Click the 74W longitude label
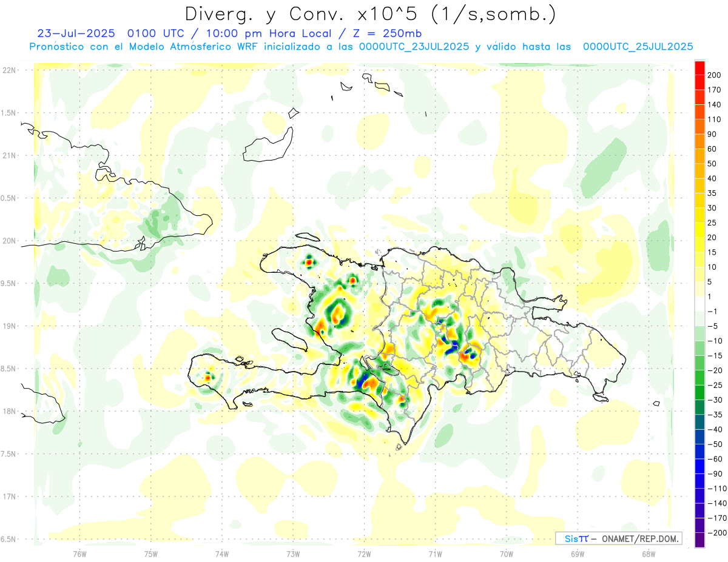The height and width of the screenshot is (562, 728). click(222, 553)
